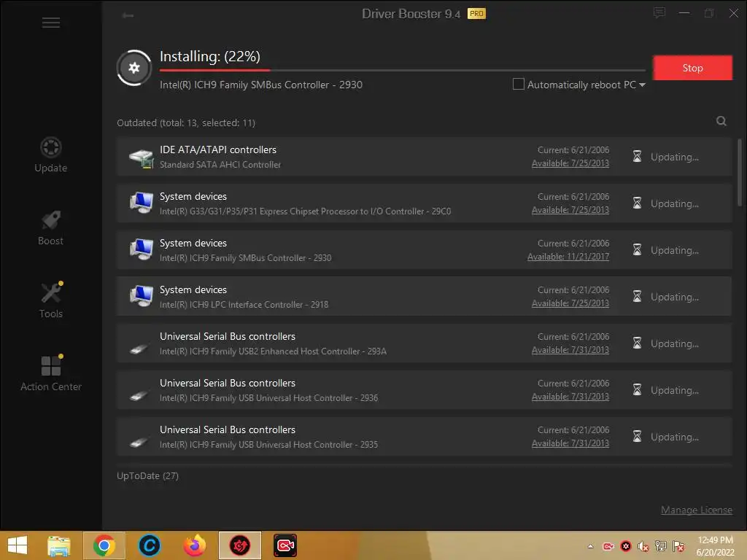Click hourglass icon for LPC Interface row
Image resolution: width=747 pixels, height=560 pixels.
point(637,296)
